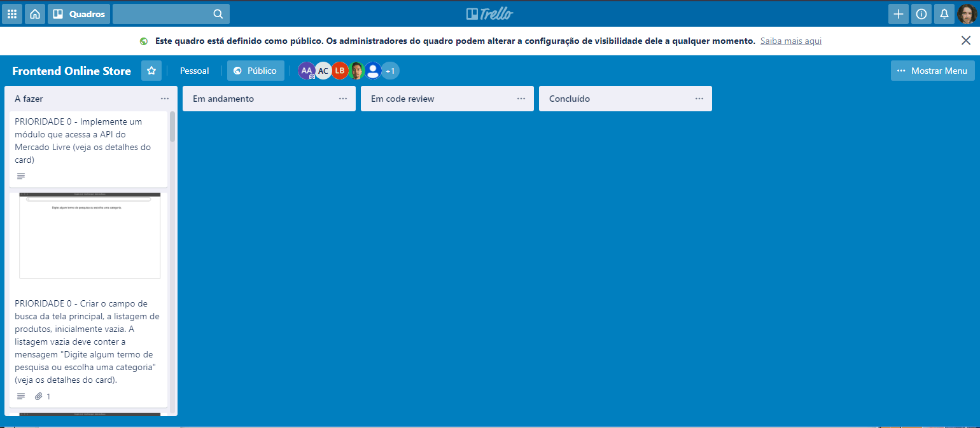
Task: Change the Público visibility setting
Action: click(256, 71)
